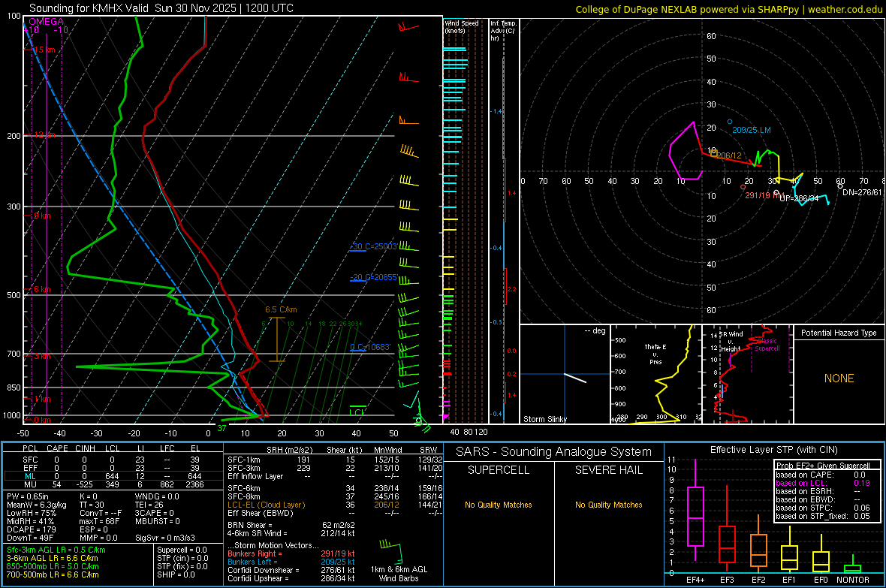Click 'Sfc-3km AGL LR = 0.5 C/km' line
Viewport: 886px width, 588px height.
coord(56,550)
